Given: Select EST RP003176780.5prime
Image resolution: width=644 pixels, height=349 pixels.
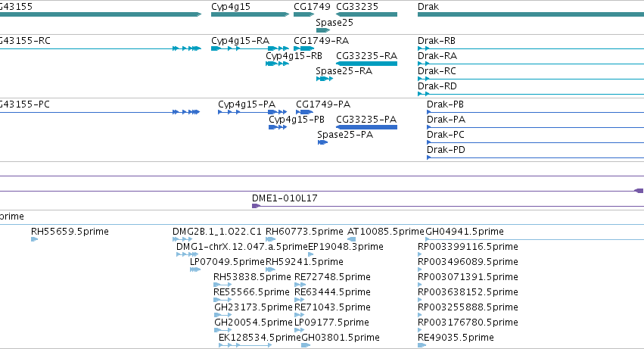Looking at the screenshot, I should pyautogui.click(x=420, y=331).
